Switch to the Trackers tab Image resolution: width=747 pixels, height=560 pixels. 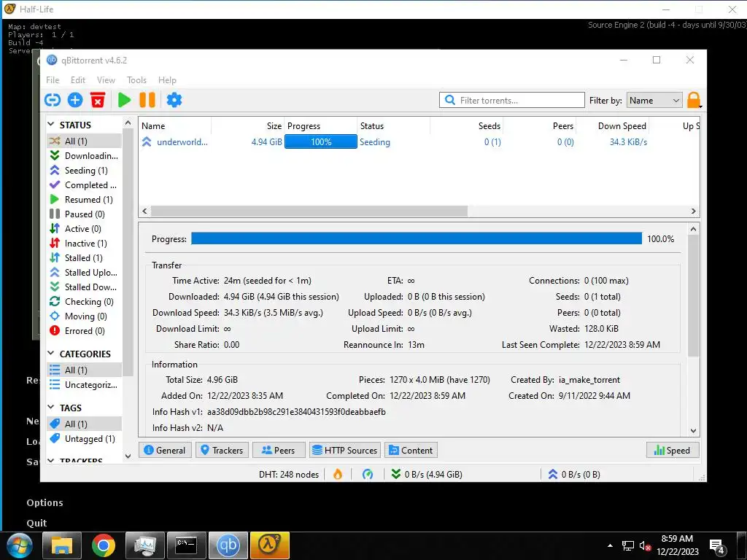[x=222, y=451]
